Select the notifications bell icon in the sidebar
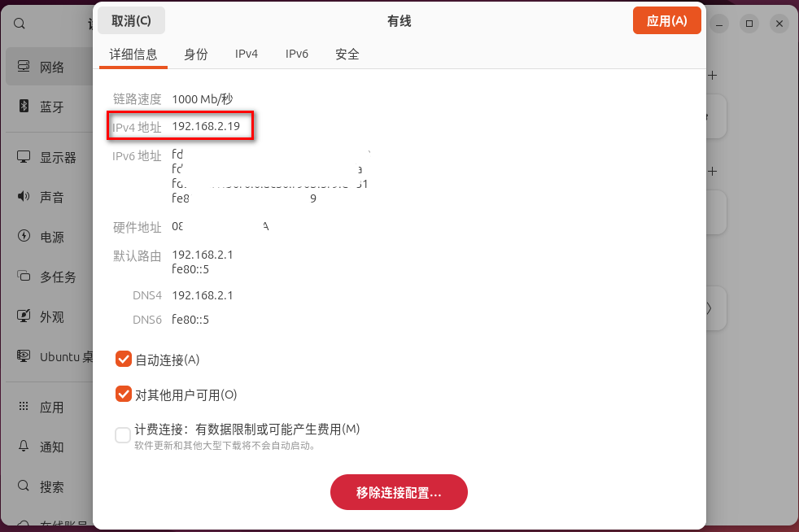This screenshot has height=532, width=799. coord(24,446)
